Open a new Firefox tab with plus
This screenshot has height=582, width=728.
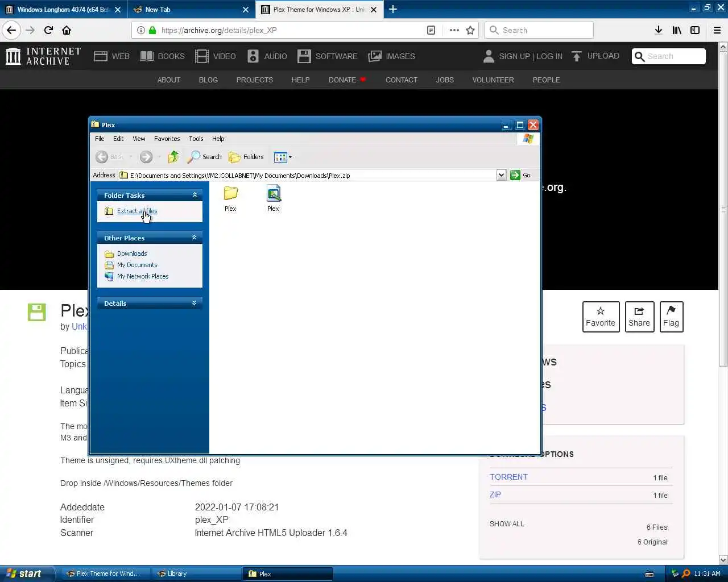[393, 9]
